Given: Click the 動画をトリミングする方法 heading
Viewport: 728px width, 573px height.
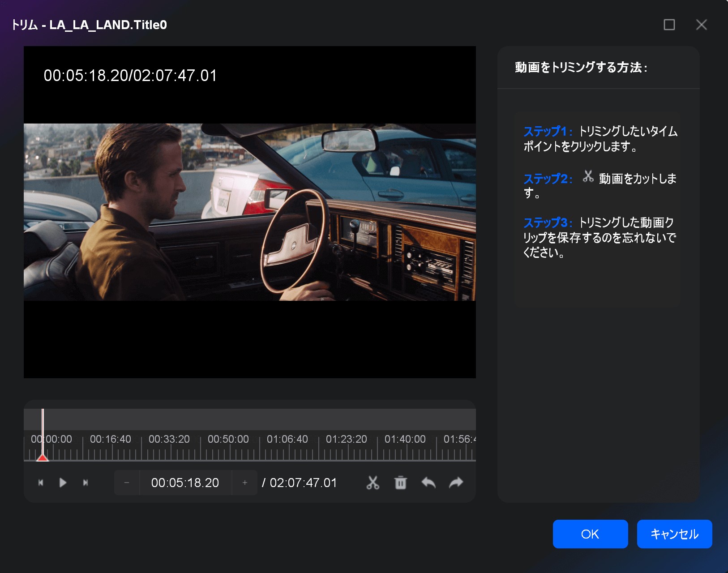Looking at the screenshot, I should click(x=581, y=67).
